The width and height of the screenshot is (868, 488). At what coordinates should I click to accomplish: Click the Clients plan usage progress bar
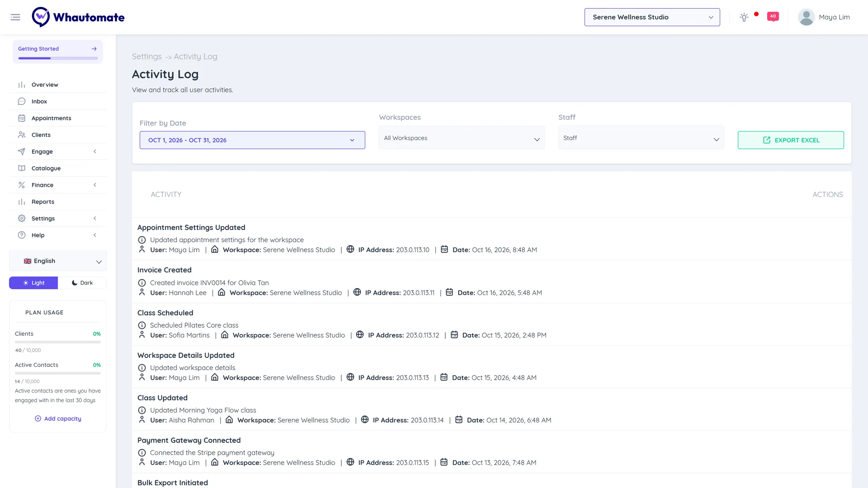coord(58,343)
